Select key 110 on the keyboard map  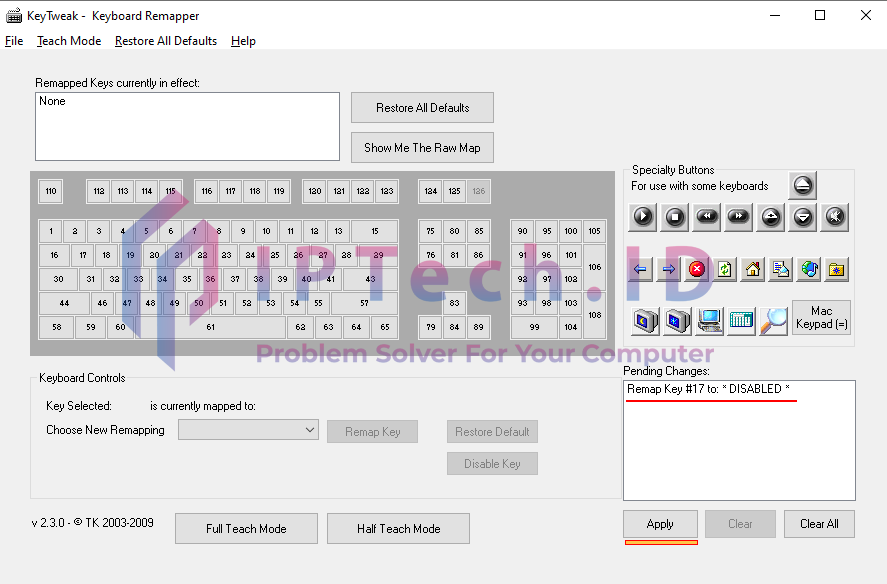point(51,191)
